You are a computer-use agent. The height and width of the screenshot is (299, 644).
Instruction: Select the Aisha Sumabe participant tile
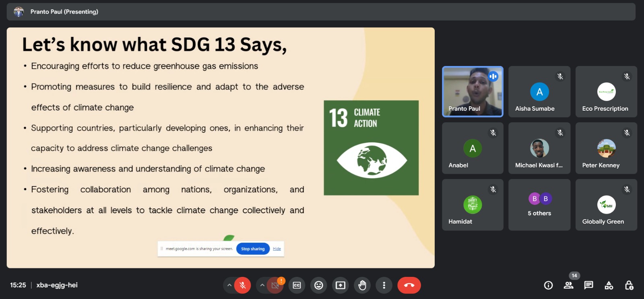[539, 92]
